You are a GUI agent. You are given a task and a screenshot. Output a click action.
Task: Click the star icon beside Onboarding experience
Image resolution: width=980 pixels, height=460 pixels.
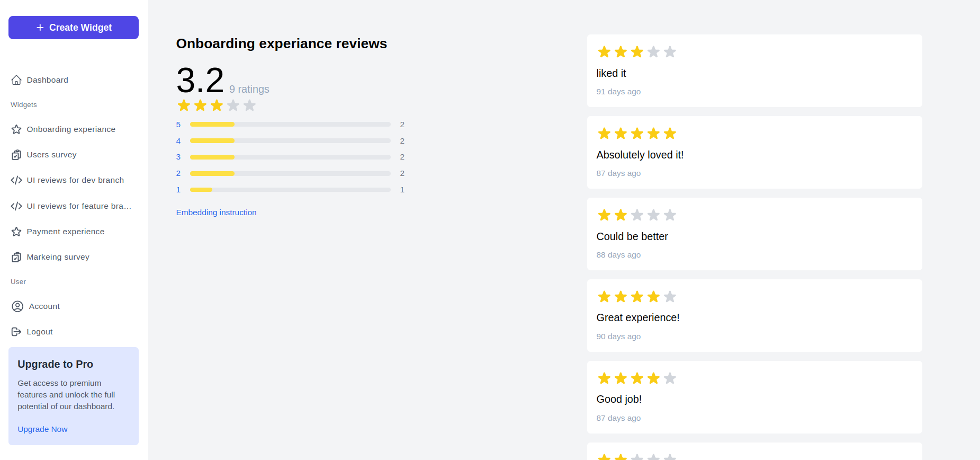16,129
